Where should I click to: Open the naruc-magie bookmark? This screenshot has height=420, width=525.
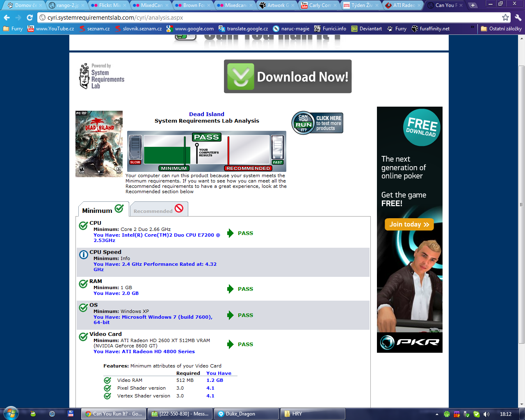[x=291, y=29]
